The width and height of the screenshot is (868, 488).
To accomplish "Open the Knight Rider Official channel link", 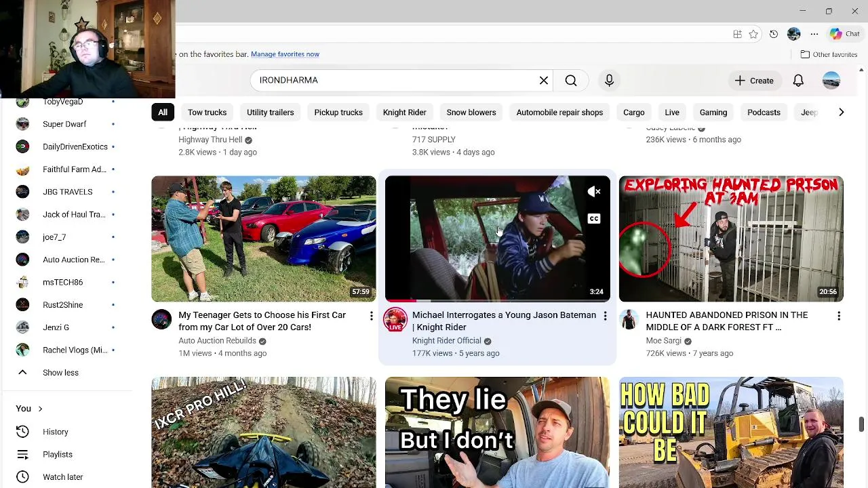I will (x=446, y=341).
